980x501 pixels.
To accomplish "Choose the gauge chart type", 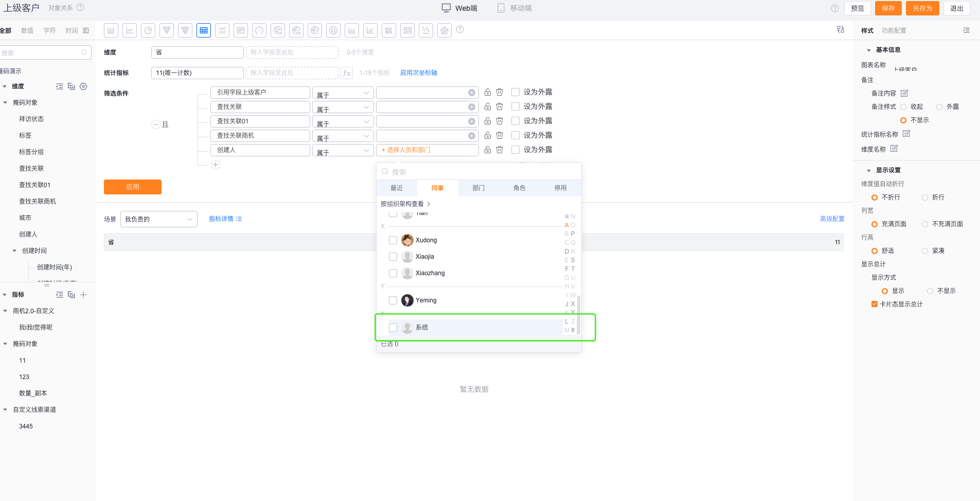I will 259,30.
